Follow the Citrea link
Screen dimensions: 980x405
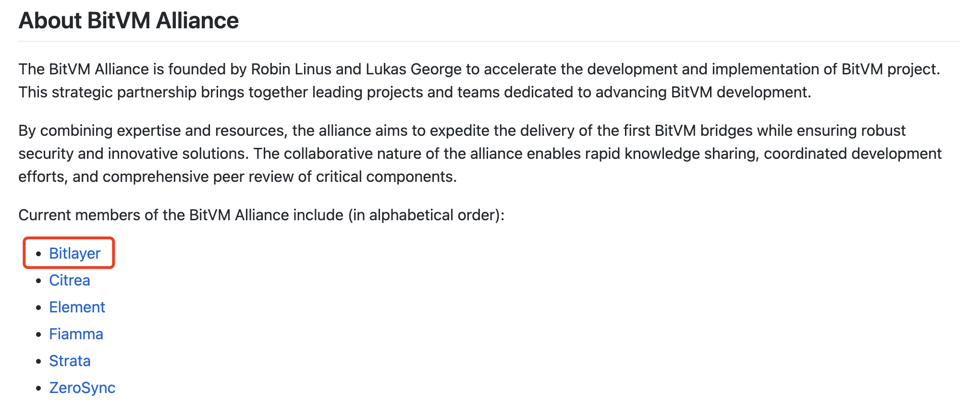click(x=69, y=280)
